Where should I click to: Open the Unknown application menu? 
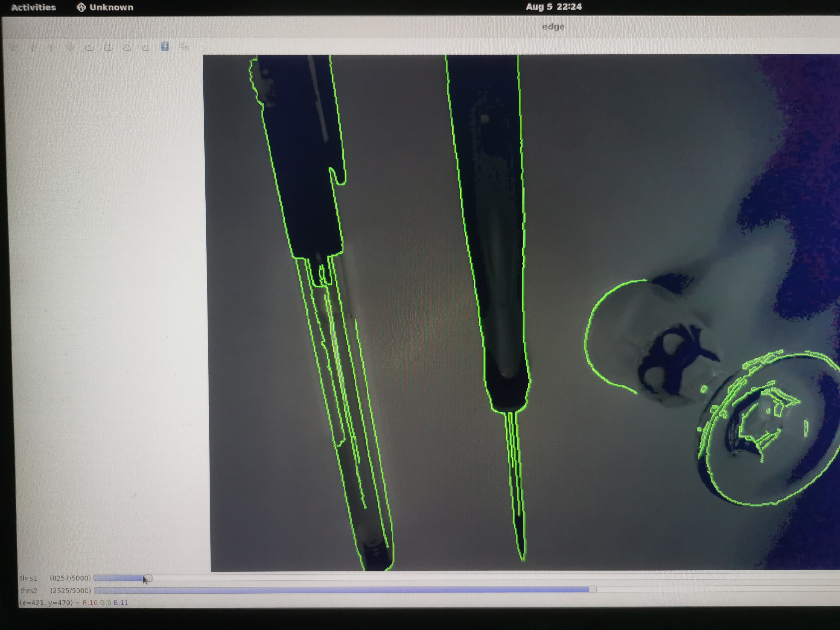pyautogui.click(x=105, y=7)
